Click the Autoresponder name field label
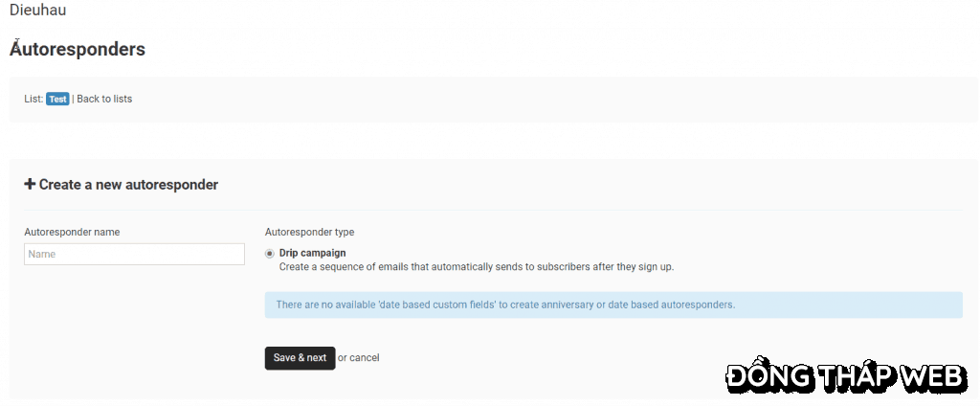Image resolution: width=980 pixels, height=406 pixels. pyautogui.click(x=72, y=232)
